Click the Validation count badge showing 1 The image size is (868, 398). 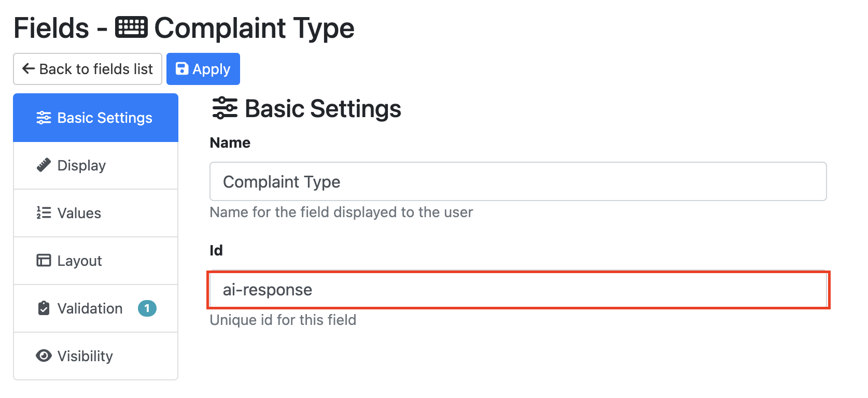(x=147, y=308)
